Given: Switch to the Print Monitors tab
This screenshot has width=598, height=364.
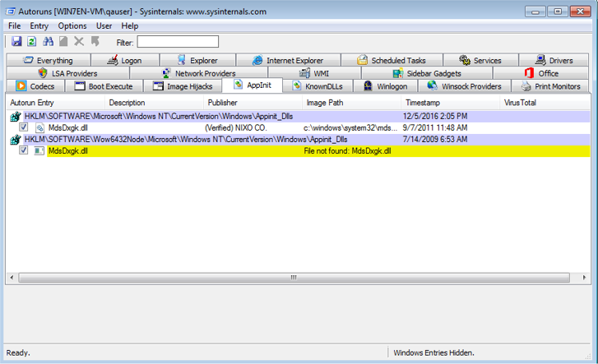Looking at the screenshot, I should point(550,86).
